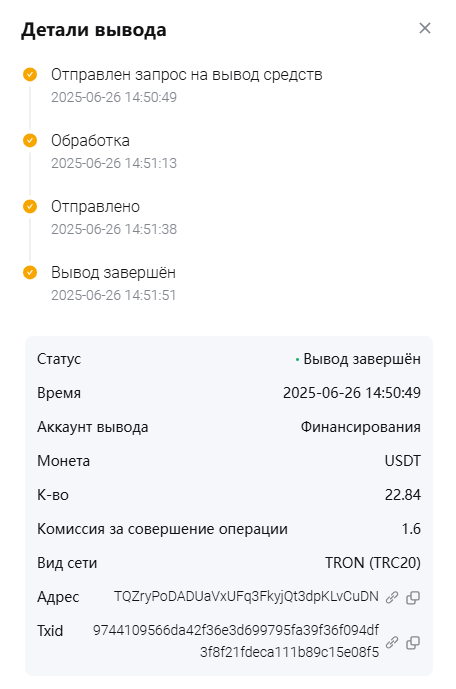Viewport: 456px width, 689px height.
Task: Select the TQZryPoDADUaVxUFq3FkyjQt3dpKLvCuDN address text
Action: [x=246, y=596]
